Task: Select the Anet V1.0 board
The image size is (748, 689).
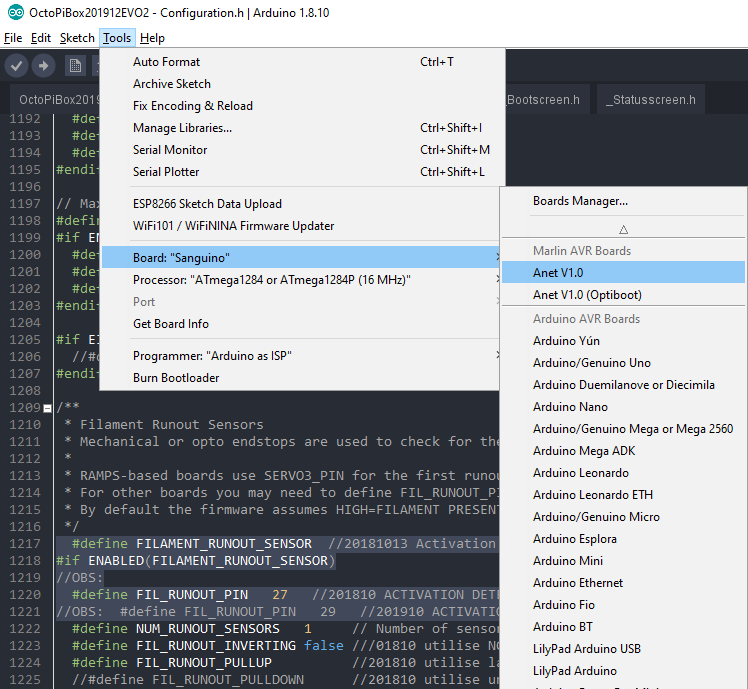Action: 623,273
